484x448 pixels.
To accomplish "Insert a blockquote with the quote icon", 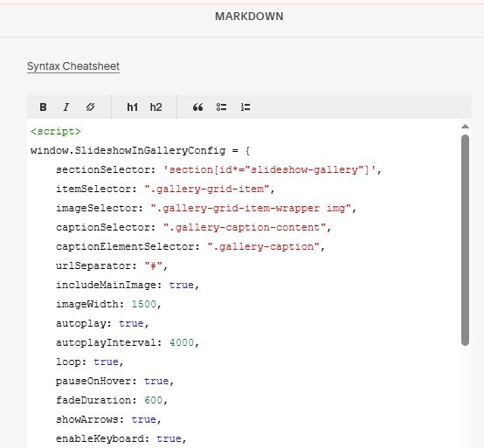I will 197,107.
